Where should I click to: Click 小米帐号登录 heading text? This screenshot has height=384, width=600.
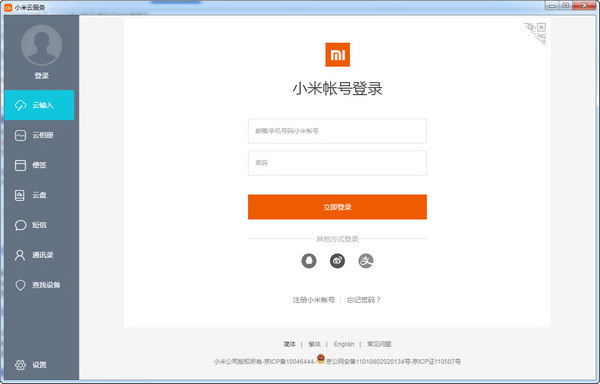click(x=337, y=88)
